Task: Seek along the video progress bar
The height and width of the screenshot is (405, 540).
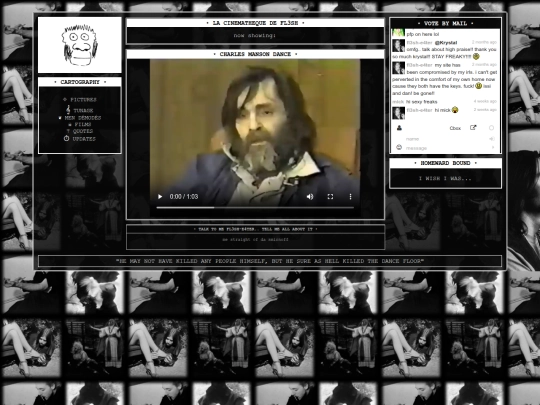Action: tap(255, 208)
